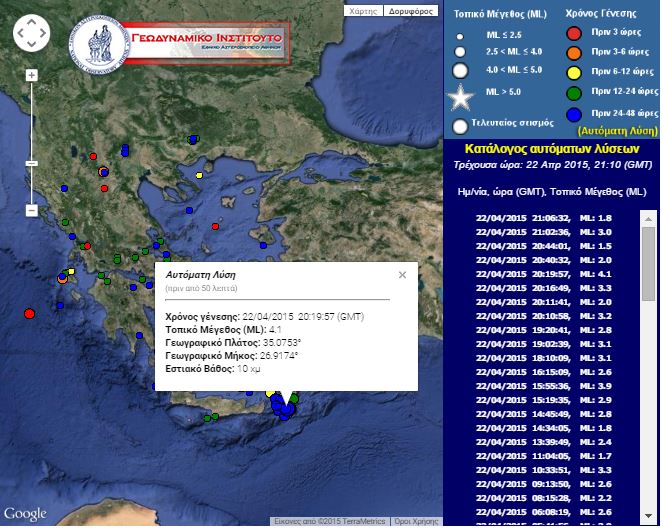This screenshot has width=662, height=528.
Task: Select the blue marker cluster east of Crete
Action: point(283,407)
